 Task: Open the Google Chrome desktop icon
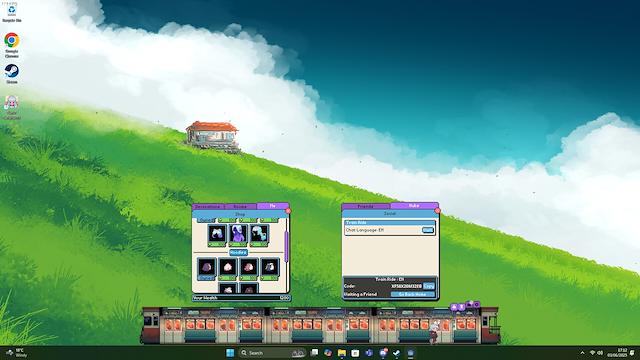12,44
